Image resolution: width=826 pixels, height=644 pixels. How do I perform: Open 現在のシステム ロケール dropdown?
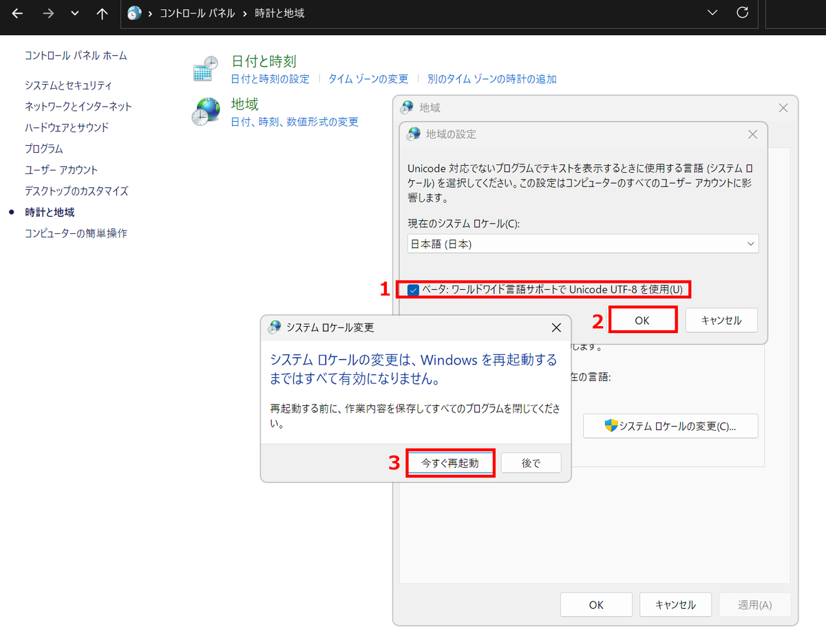click(583, 244)
